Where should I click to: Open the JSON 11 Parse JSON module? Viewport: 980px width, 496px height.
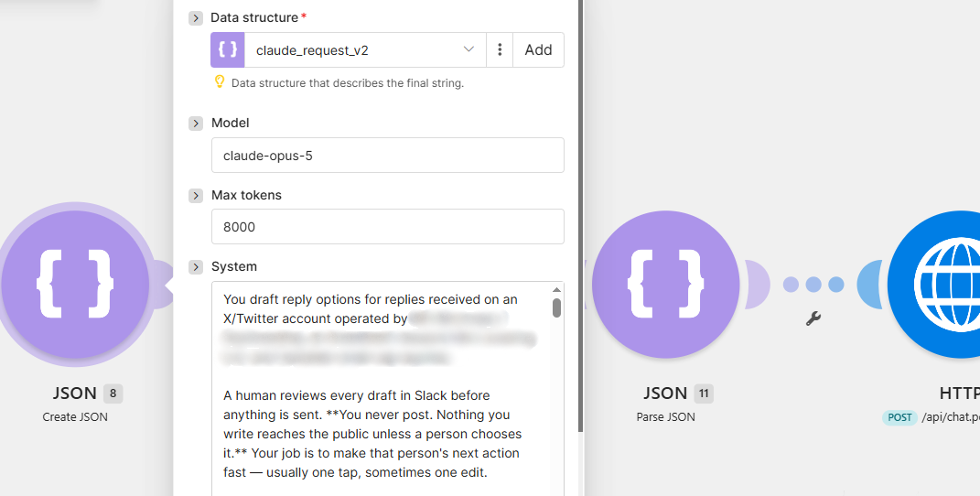point(665,285)
